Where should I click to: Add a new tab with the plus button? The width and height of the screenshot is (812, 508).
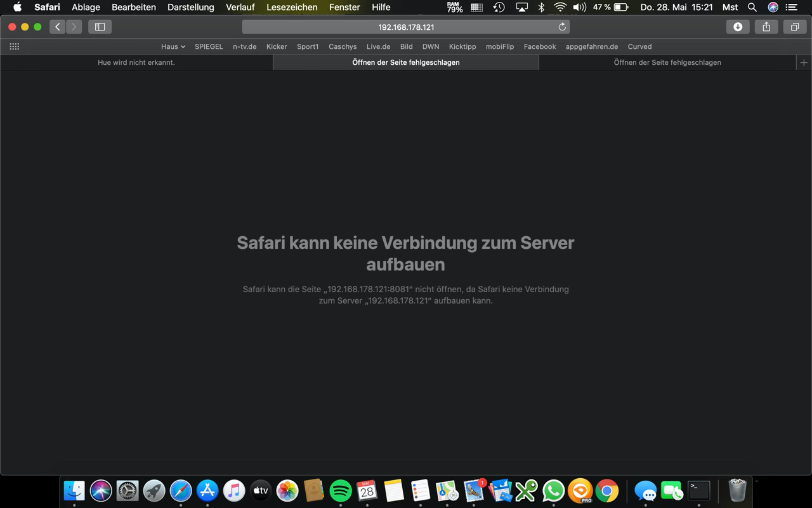(x=804, y=62)
